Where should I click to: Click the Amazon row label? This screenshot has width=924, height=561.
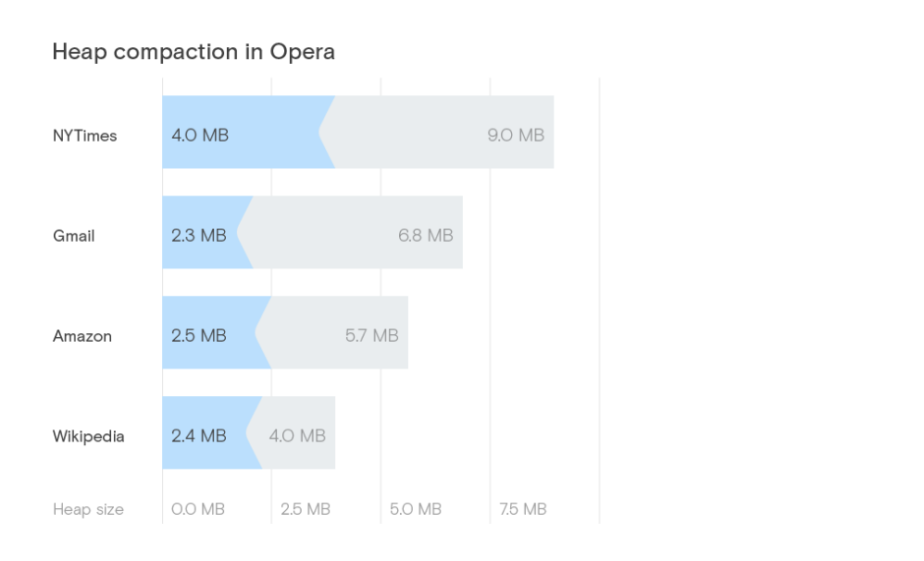[x=82, y=336]
